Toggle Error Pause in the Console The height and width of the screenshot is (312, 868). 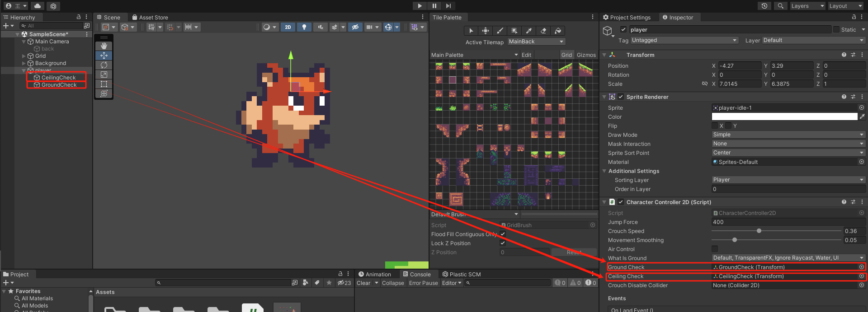(424, 283)
